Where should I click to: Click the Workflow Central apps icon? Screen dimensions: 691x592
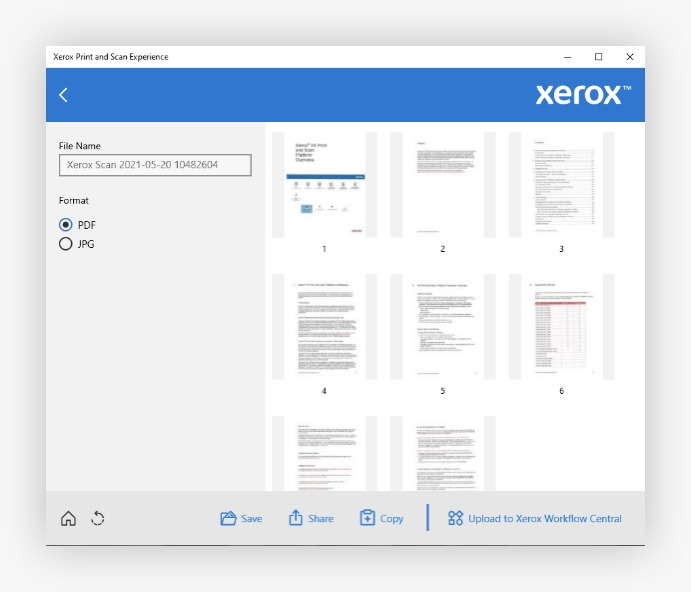pos(455,518)
